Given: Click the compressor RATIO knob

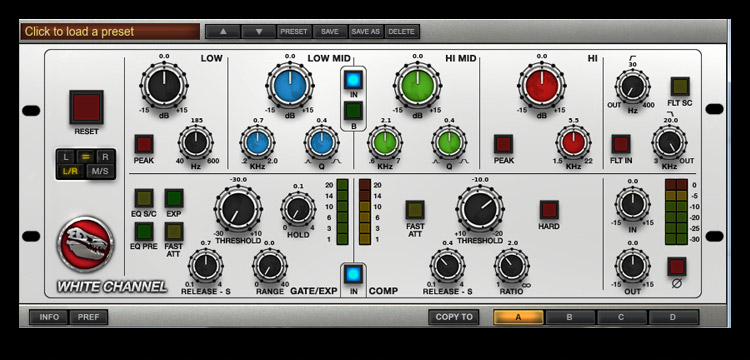Looking at the screenshot, I should click(511, 266).
